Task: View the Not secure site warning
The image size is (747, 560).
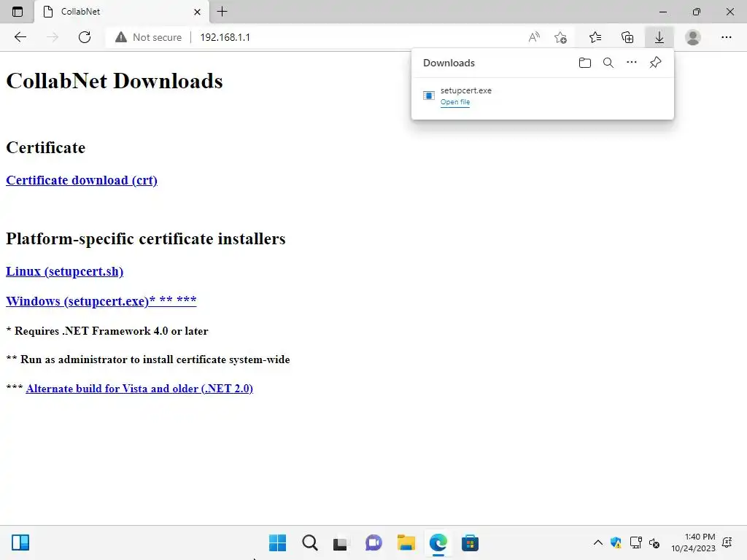Action: point(149,37)
